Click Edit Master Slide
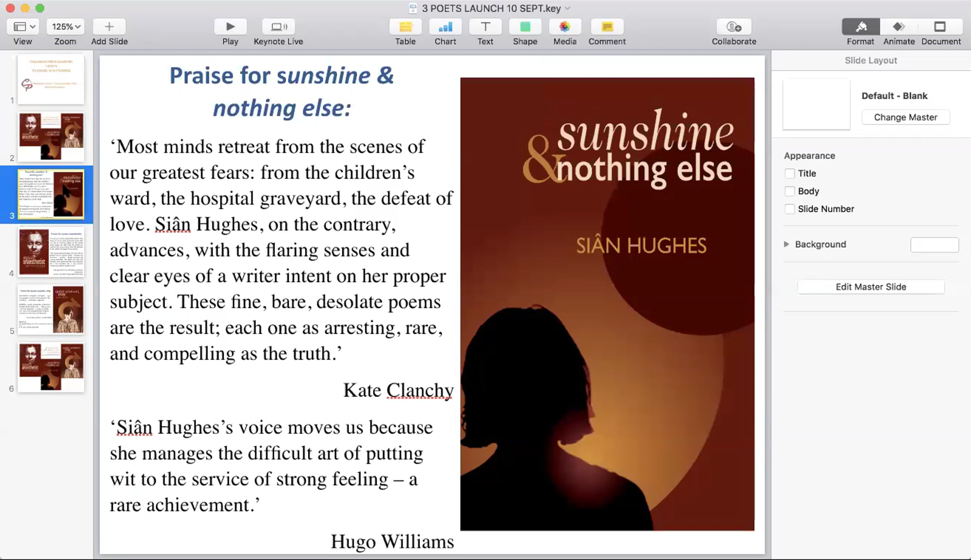 coord(871,287)
